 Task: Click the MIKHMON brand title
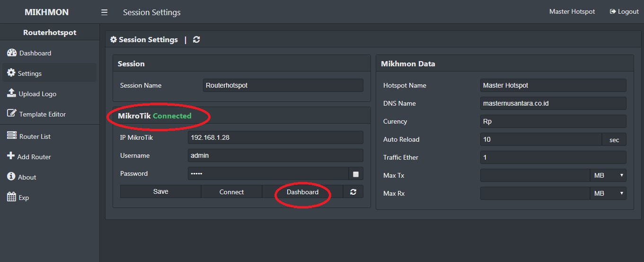pos(46,12)
